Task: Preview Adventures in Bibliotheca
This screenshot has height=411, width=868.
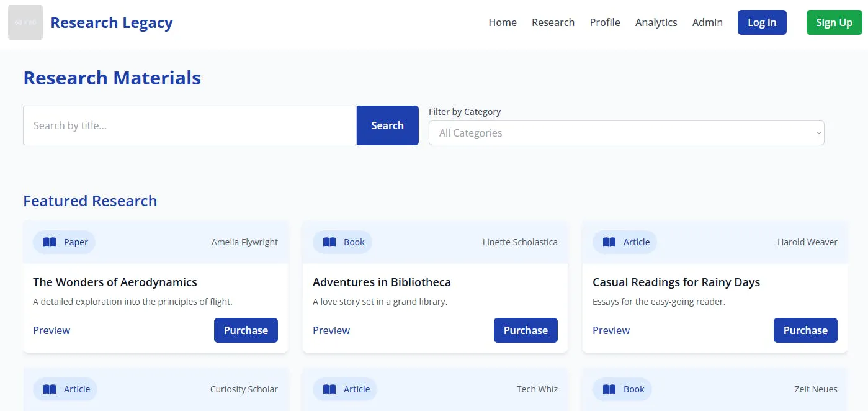Action: [331, 330]
